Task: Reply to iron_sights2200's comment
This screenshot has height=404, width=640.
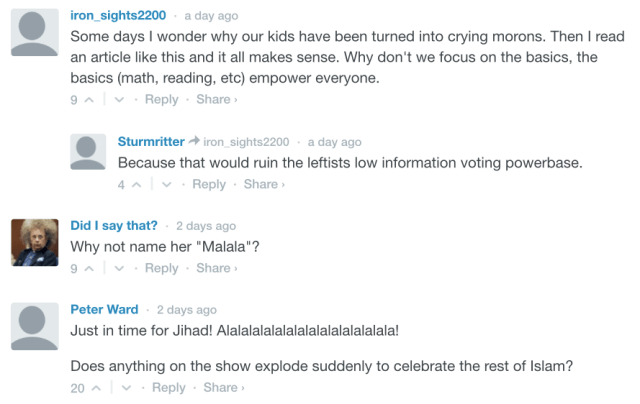Action: click(x=162, y=100)
